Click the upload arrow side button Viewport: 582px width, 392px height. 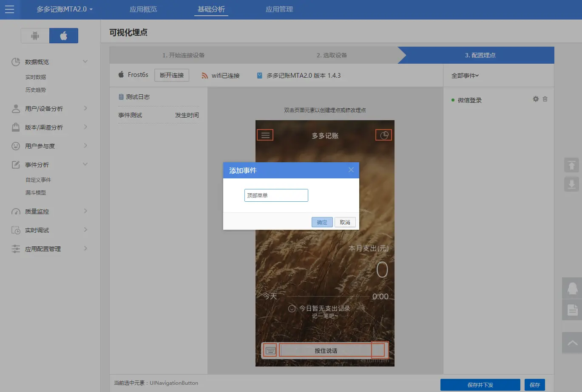pos(572,165)
